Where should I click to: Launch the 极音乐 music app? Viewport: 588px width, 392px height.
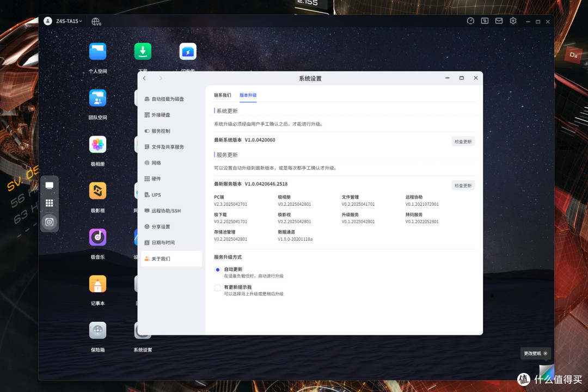(x=97, y=237)
